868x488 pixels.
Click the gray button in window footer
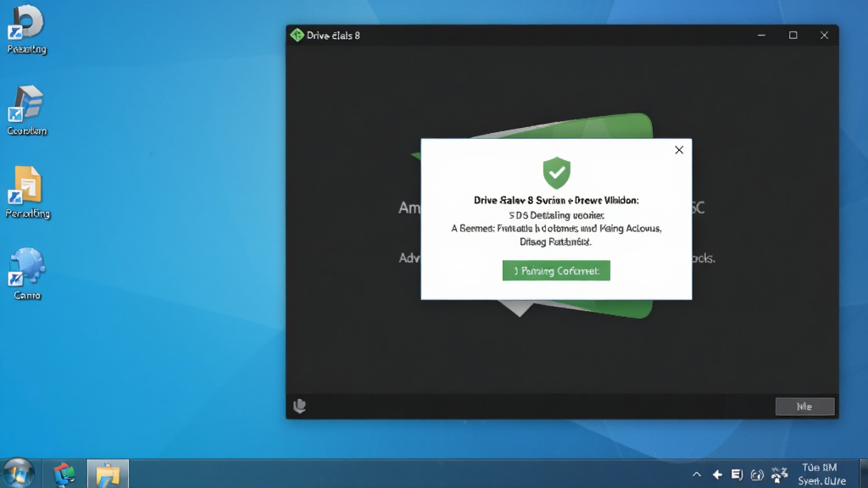click(x=804, y=407)
